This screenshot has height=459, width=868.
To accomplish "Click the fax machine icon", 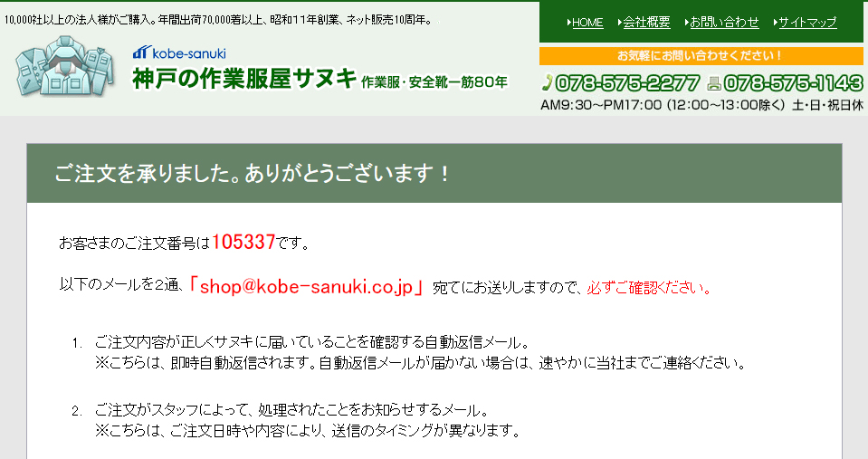I will coord(714,83).
